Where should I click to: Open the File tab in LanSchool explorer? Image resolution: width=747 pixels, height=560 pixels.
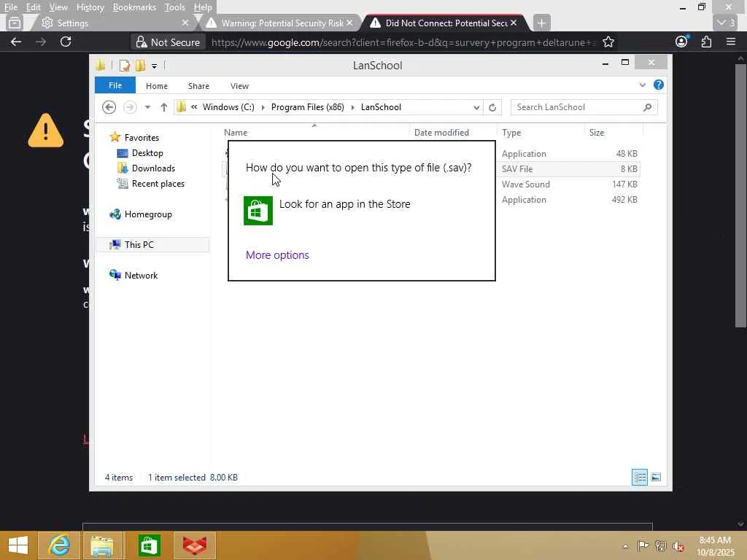(115, 85)
